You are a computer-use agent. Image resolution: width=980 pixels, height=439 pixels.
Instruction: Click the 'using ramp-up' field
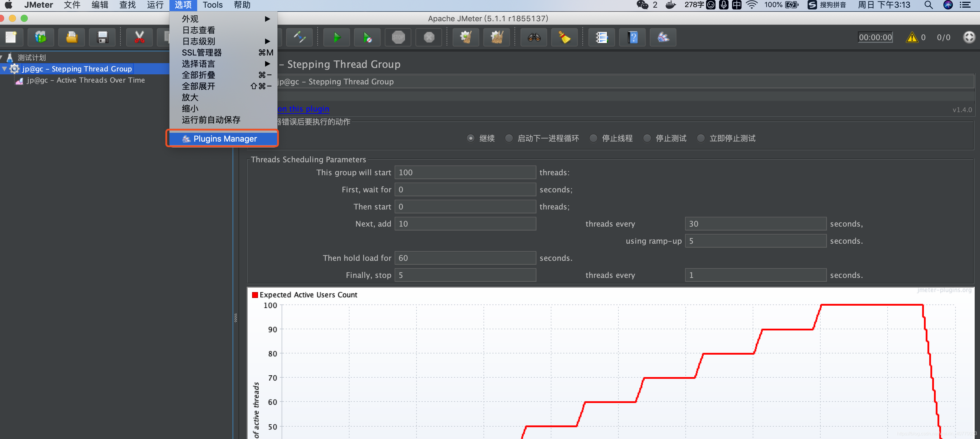pyautogui.click(x=756, y=241)
